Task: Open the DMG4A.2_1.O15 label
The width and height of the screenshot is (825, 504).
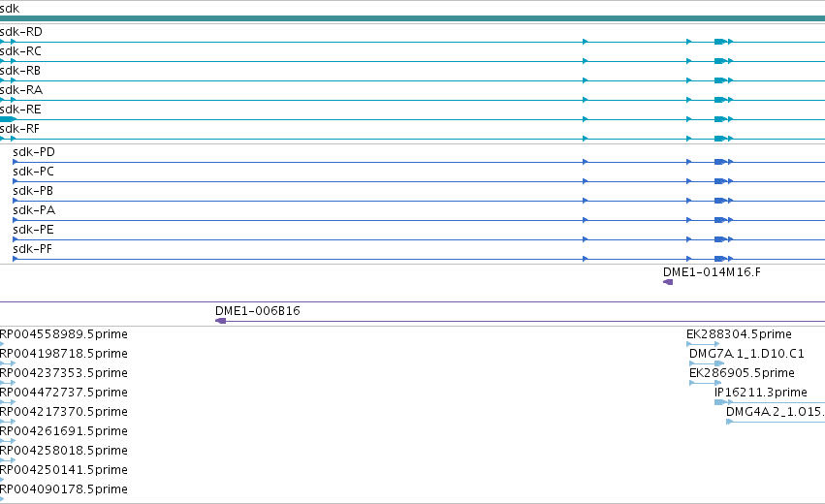Action: (x=776, y=412)
